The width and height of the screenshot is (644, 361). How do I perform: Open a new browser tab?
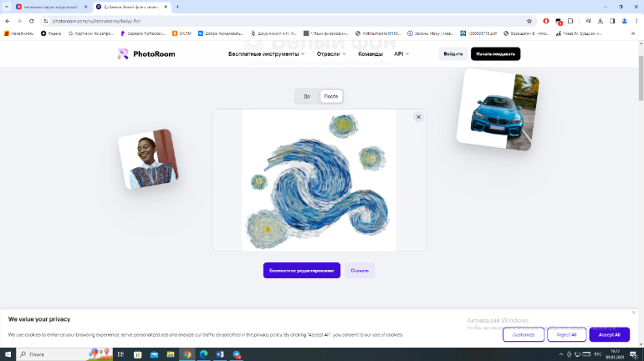(177, 7)
